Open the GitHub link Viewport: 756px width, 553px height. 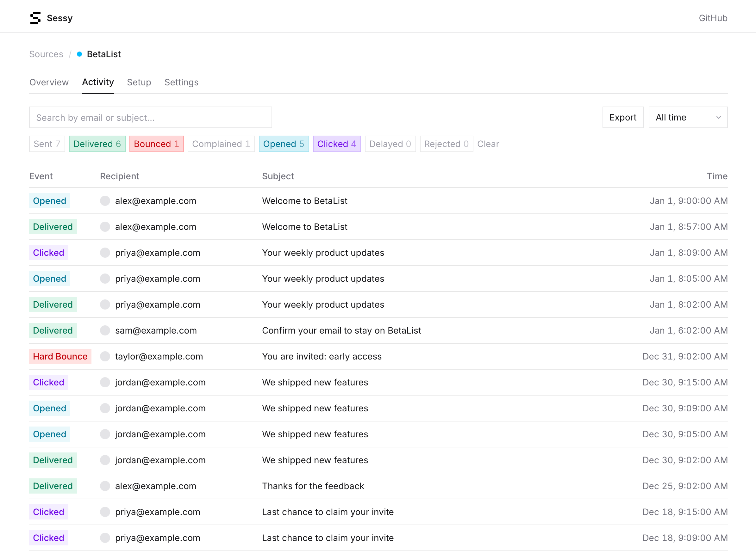coord(713,18)
